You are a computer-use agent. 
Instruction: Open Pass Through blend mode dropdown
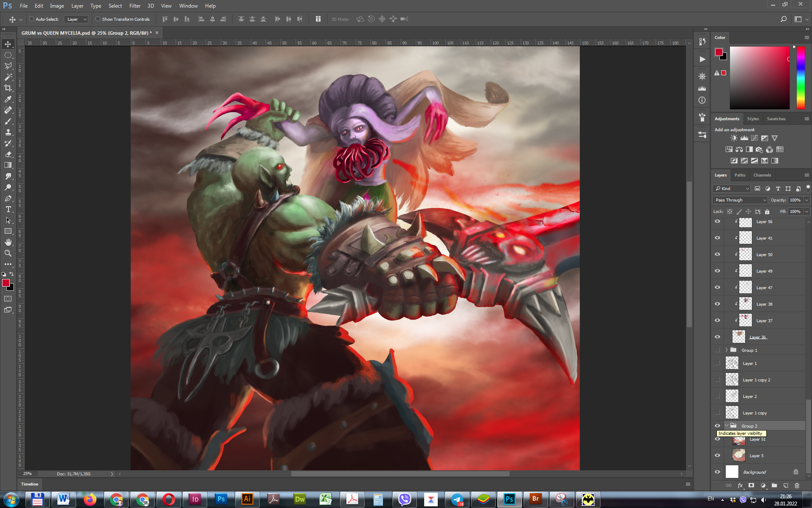click(x=740, y=200)
